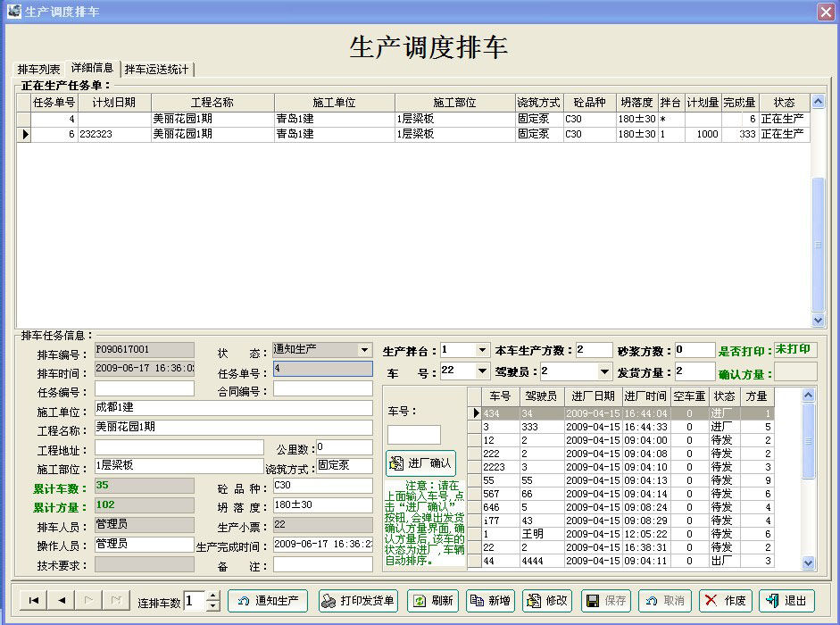Select vehicle row 646 in truck list
This screenshot has height=625, width=840.
point(621,507)
